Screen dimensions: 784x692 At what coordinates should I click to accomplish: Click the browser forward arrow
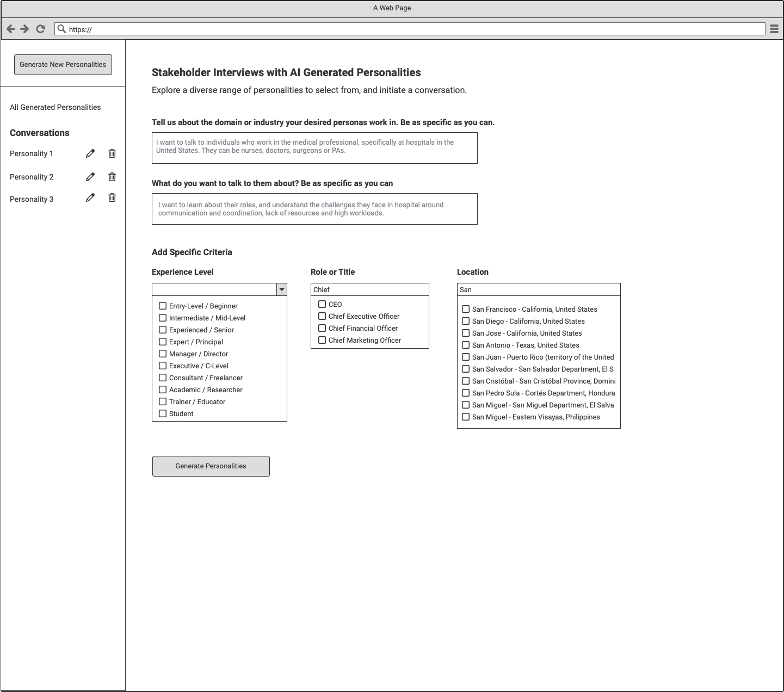pyautogui.click(x=25, y=29)
